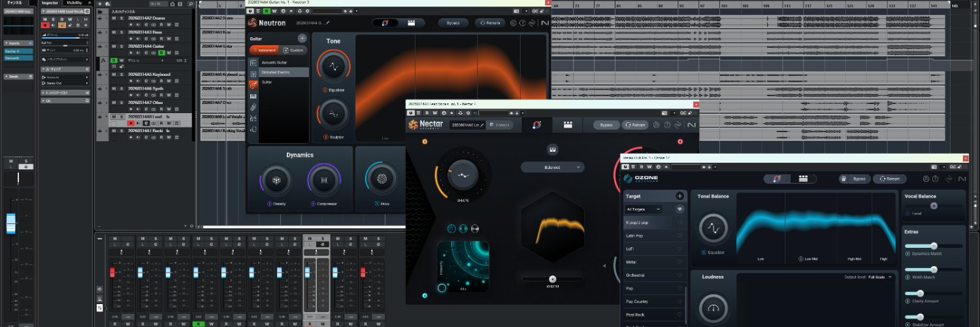The width and height of the screenshot is (980, 327).
Task: Open the Neutron Equalizer module knob
Action: point(334,67)
